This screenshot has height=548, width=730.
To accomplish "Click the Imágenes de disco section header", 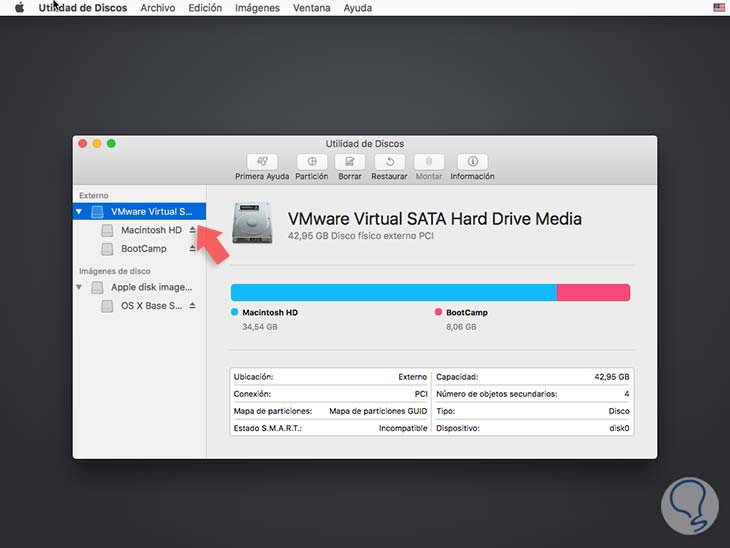I will [x=115, y=271].
